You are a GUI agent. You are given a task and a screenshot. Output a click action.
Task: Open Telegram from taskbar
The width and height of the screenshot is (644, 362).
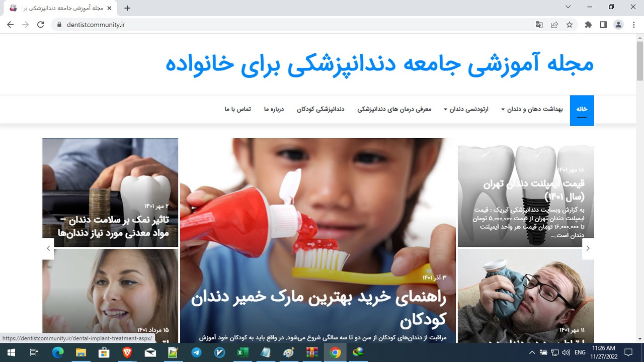tap(196, 352)
